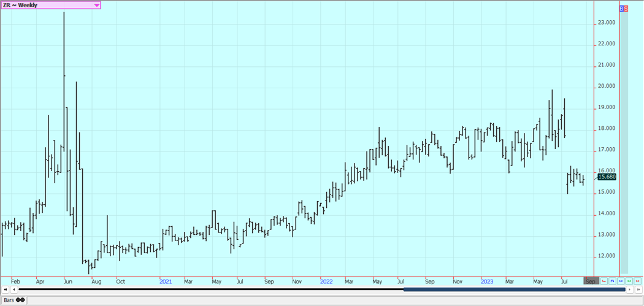
Task: Click the Feb label on the time axis
Action: [15, 281]
